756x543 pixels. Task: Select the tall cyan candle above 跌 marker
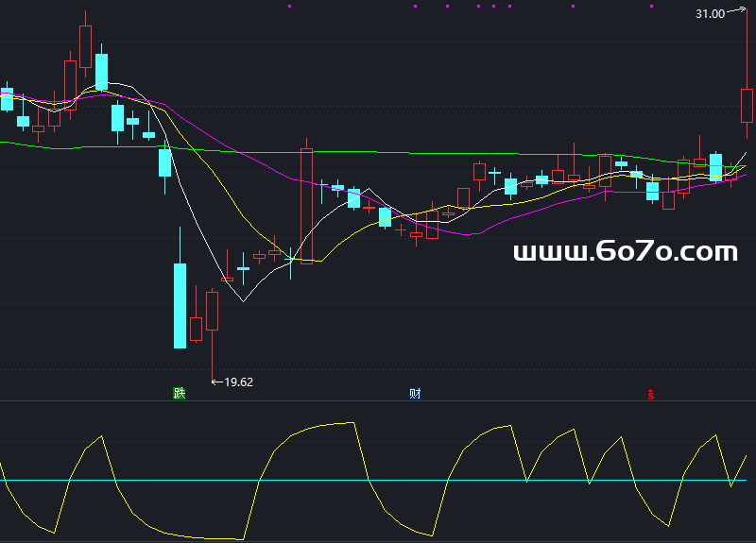click(180, 305)
